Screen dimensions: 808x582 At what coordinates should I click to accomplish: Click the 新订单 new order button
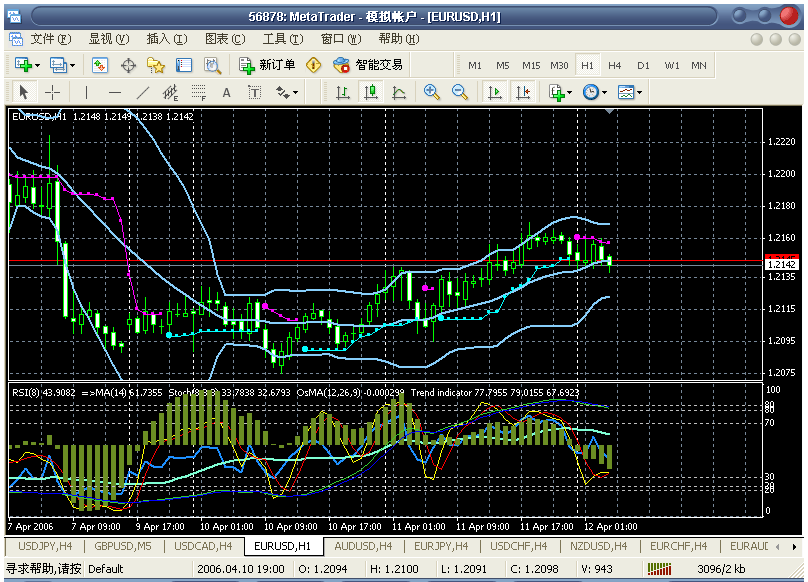click(267, 65)
